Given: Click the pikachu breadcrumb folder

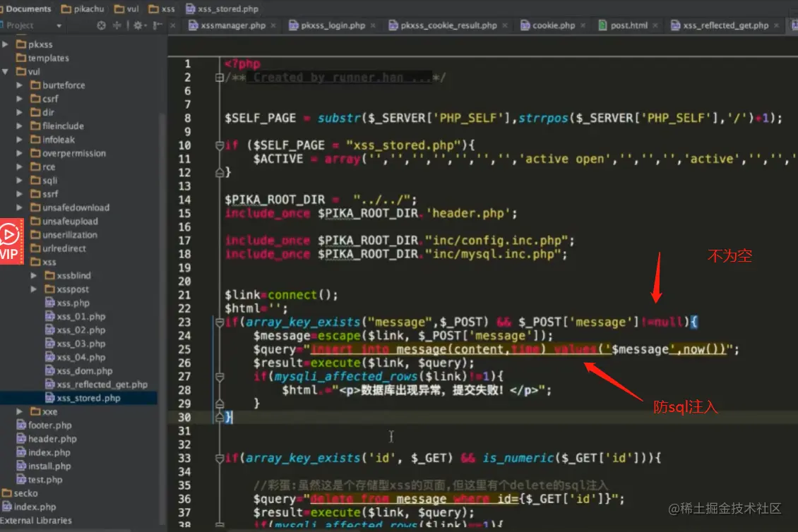Looking at the screenshot, I should 83,8.
